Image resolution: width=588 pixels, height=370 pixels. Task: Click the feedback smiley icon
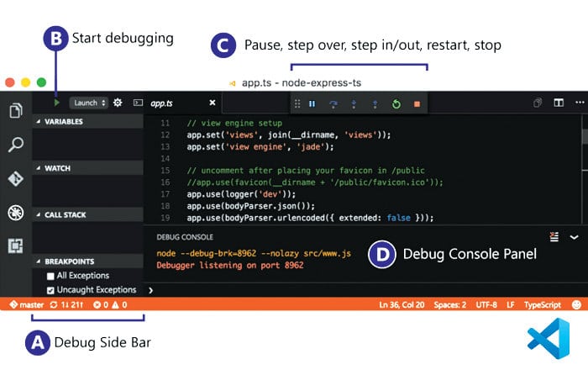point(576,304)
